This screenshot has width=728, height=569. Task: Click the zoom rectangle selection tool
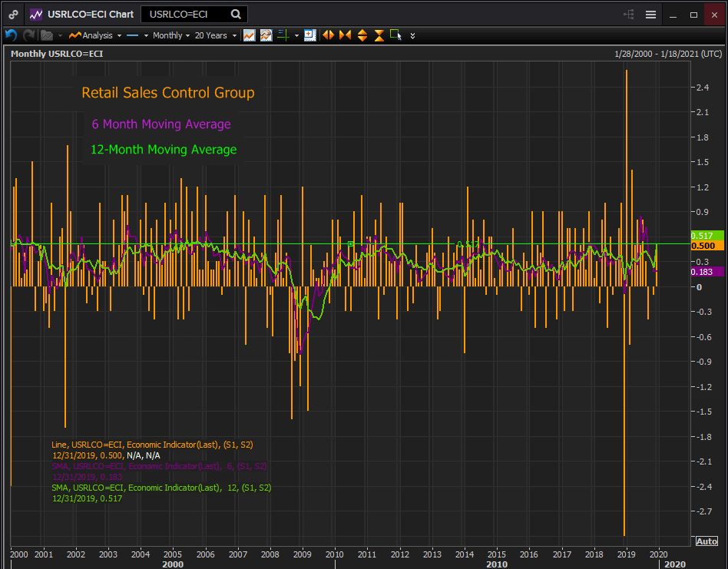[x=395, y=35]
